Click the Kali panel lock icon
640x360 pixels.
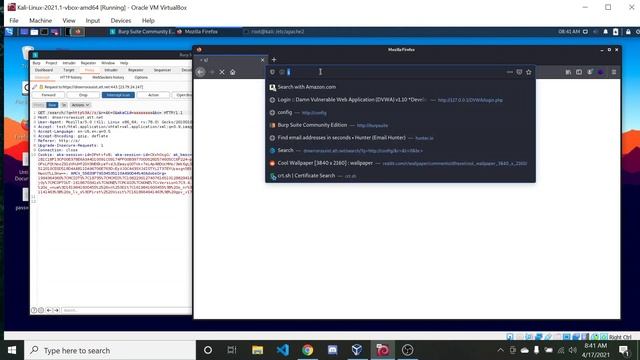click(628, 31)
